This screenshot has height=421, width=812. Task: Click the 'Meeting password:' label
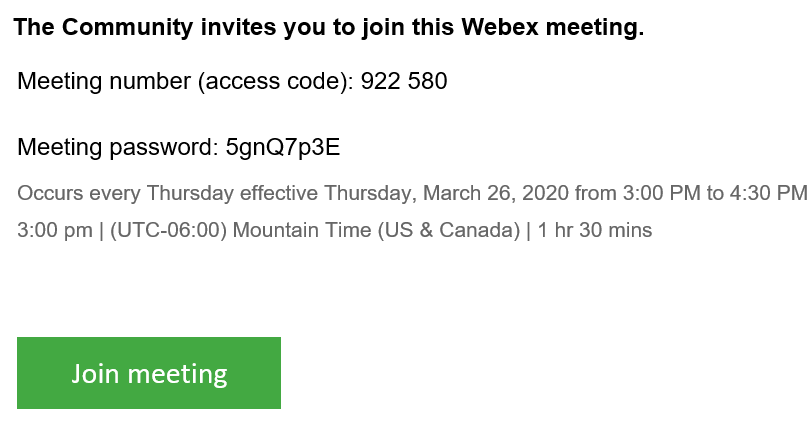click(x=118, y=147)
